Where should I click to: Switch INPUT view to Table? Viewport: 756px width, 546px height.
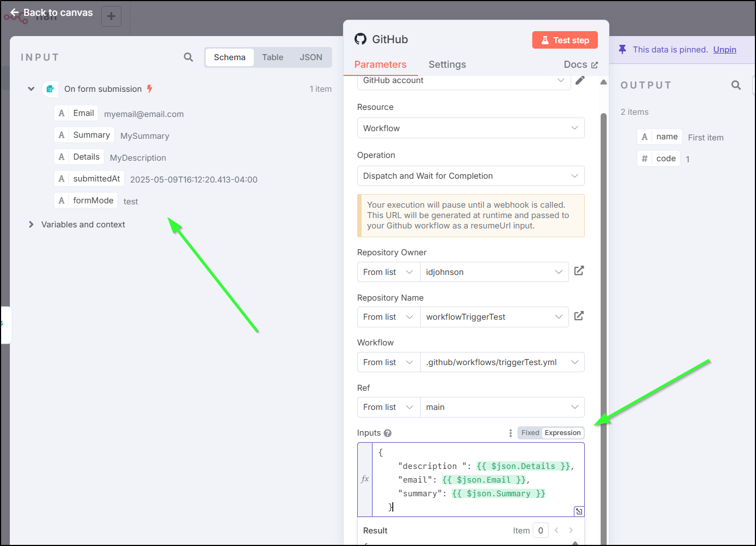point(272,57)
